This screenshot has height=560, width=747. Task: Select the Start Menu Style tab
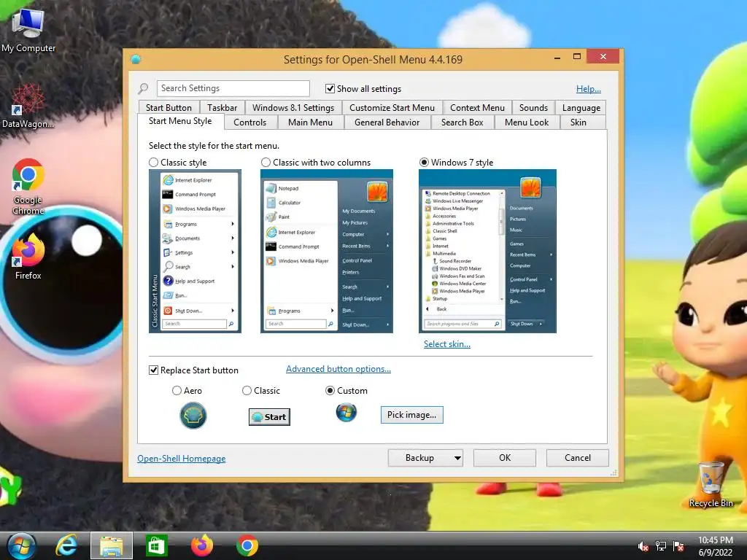[180, 121]
